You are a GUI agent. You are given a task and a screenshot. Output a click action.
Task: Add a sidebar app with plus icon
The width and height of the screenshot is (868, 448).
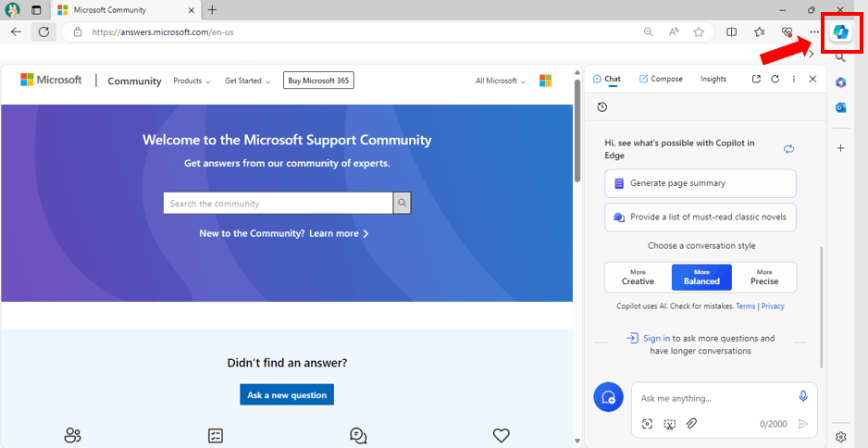click(x=840, y=148)
